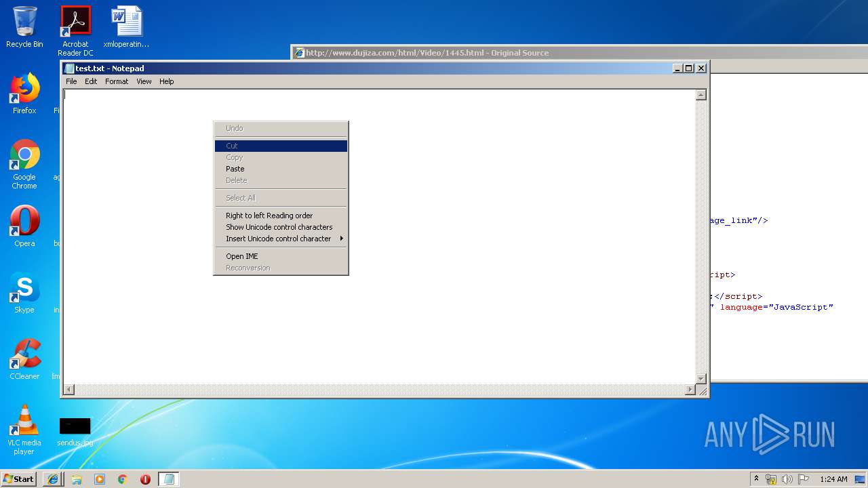Screen dimensions: 868x488
Task: Close the test.txt Notepad window
Action: click(x=701, y=68)
